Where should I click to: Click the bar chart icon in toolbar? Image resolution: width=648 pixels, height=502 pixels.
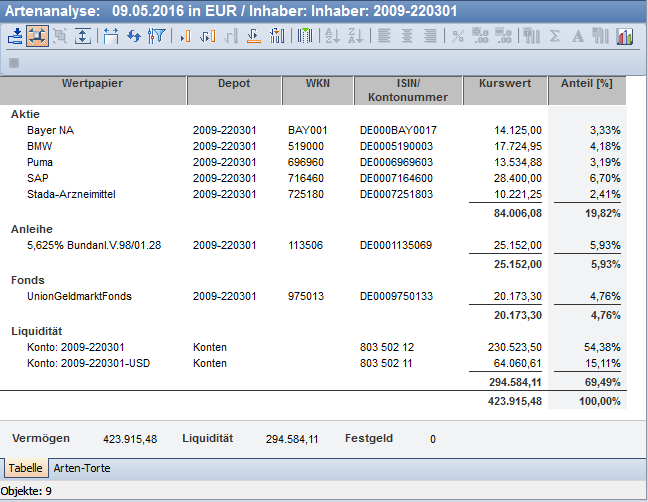coord(624,36)
